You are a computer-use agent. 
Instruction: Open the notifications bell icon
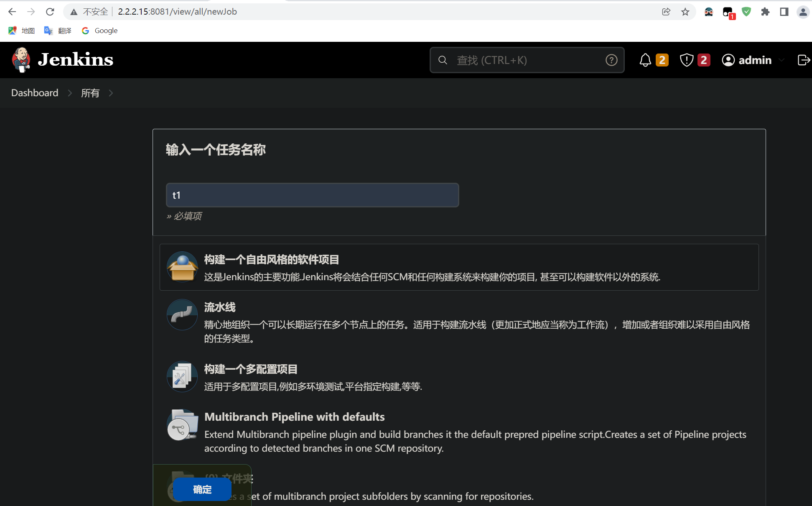[645, 60]
